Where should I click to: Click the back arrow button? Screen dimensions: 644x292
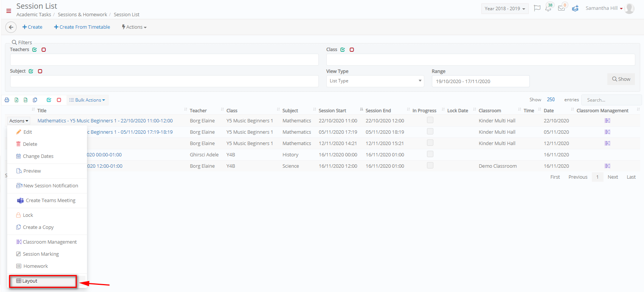11,27
